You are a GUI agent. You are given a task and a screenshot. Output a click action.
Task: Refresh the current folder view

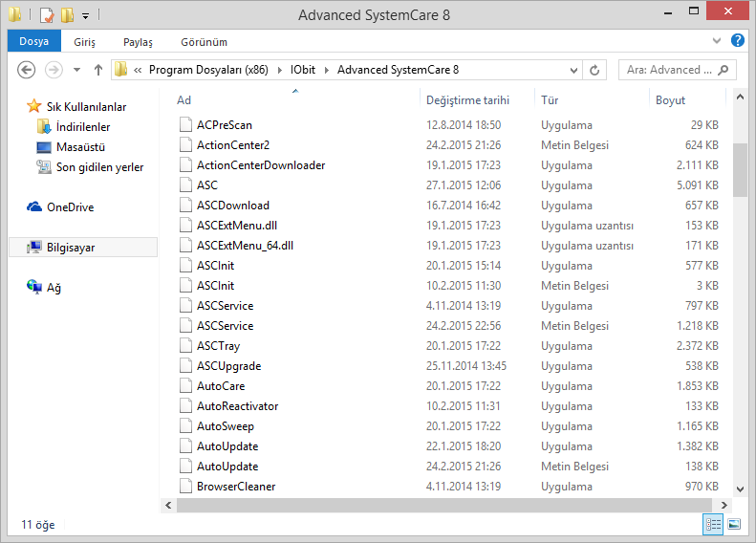(x=595, y=70)
